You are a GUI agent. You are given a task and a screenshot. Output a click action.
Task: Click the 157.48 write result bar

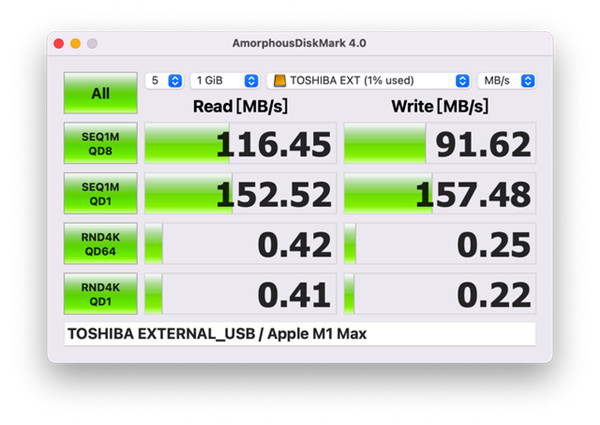tap(439, 194)
